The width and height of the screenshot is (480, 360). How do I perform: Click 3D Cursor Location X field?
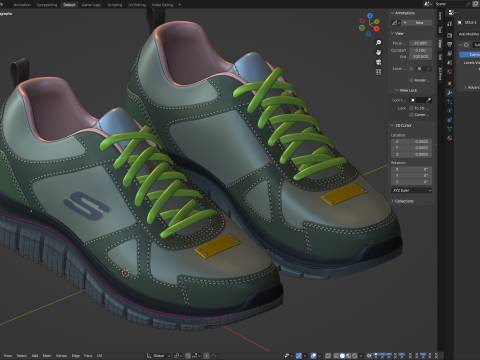pos(412,141)
